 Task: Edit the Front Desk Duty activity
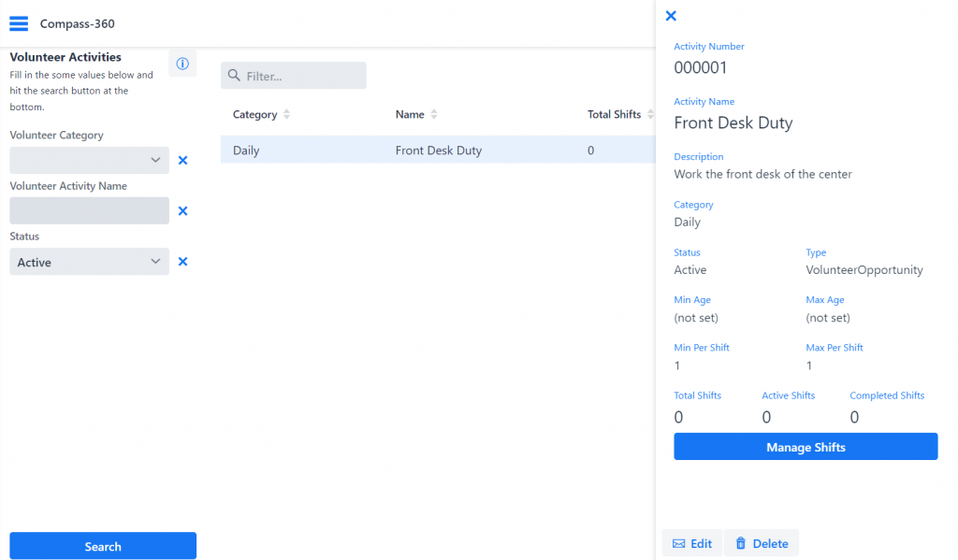click(x=692, y=543)
